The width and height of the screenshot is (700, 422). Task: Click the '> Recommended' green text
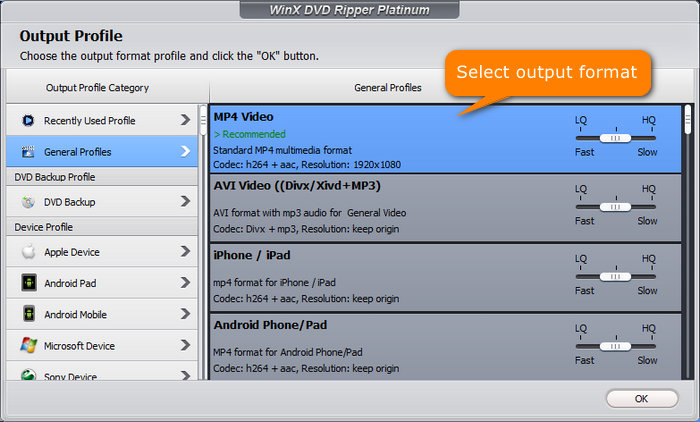(250, 134)
